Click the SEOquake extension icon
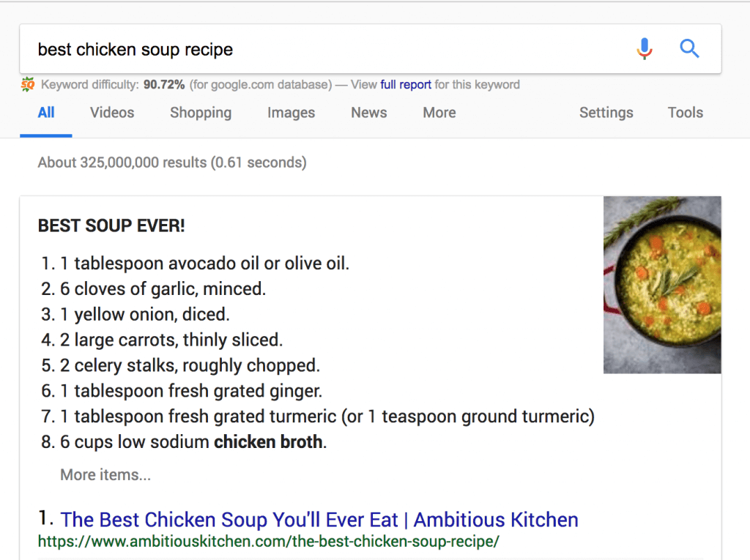Image resolution: width=750 pixels, height=560 pixels. pos(29,84)
